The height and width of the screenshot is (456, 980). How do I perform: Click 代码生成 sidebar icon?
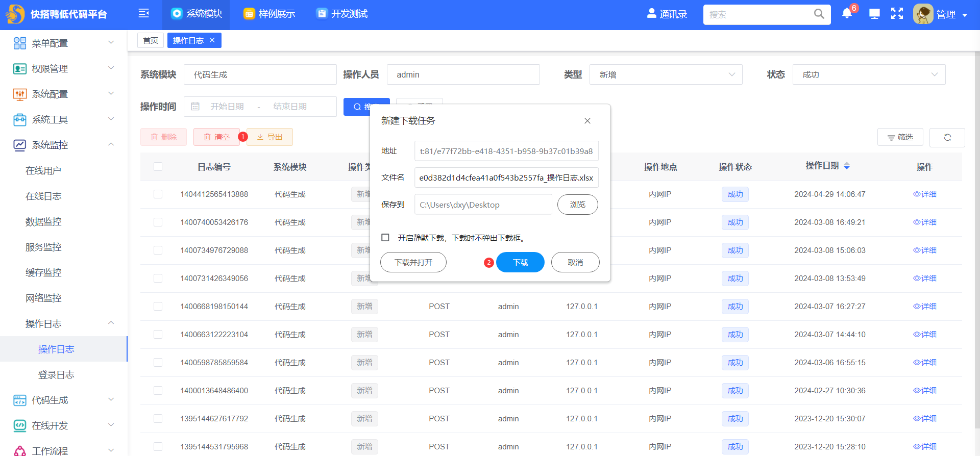click(20, 400)
